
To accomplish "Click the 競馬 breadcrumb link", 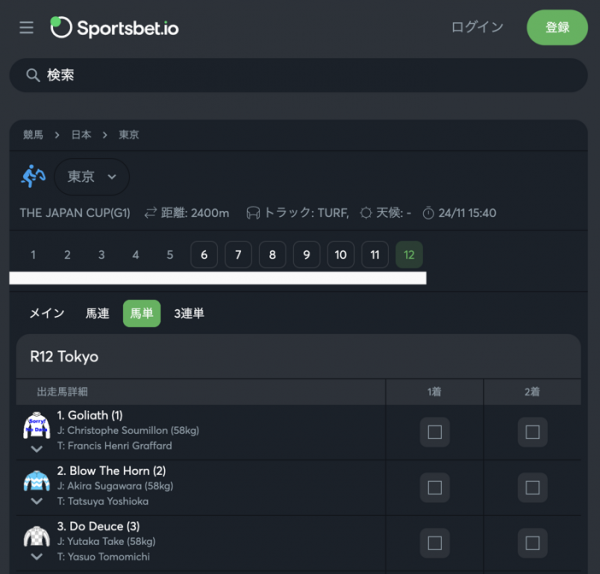I will coord(33,135).
